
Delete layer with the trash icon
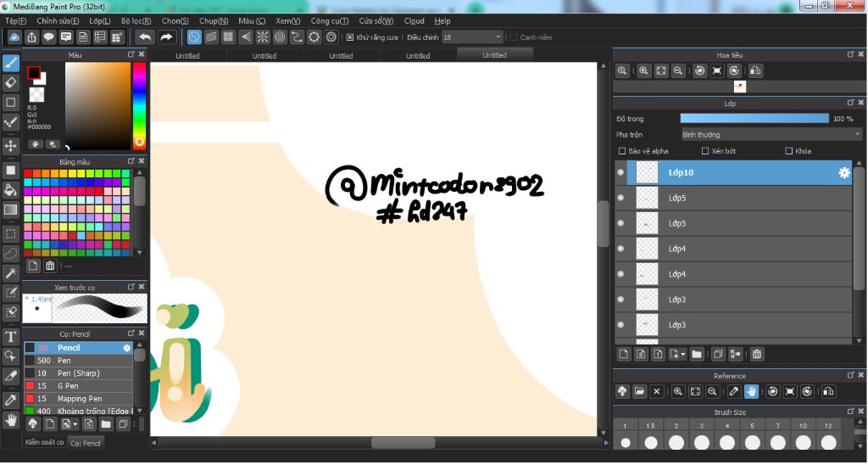757,354
